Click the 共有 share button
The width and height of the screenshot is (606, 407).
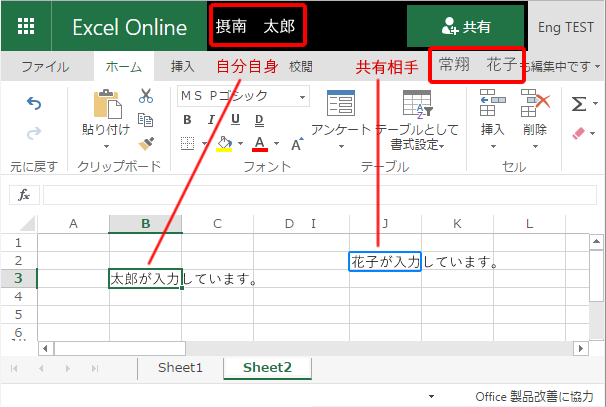tap(466, 26)
